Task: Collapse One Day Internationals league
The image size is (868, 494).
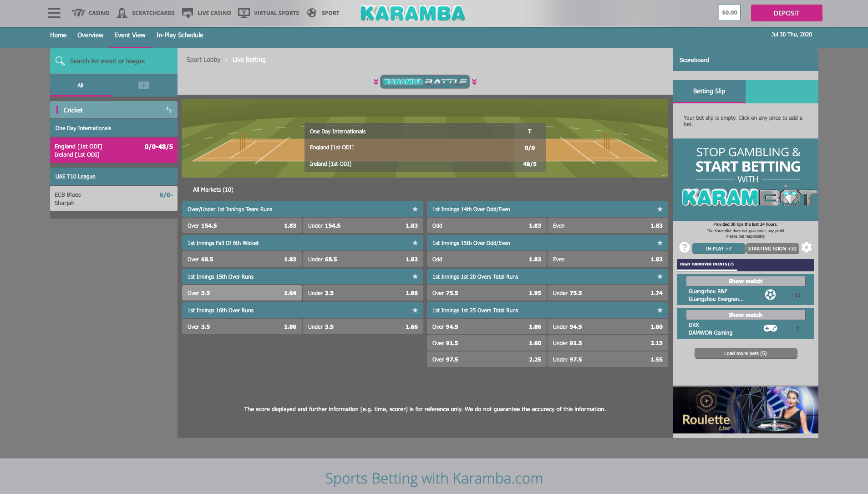Action: click(x=114, y=128)
